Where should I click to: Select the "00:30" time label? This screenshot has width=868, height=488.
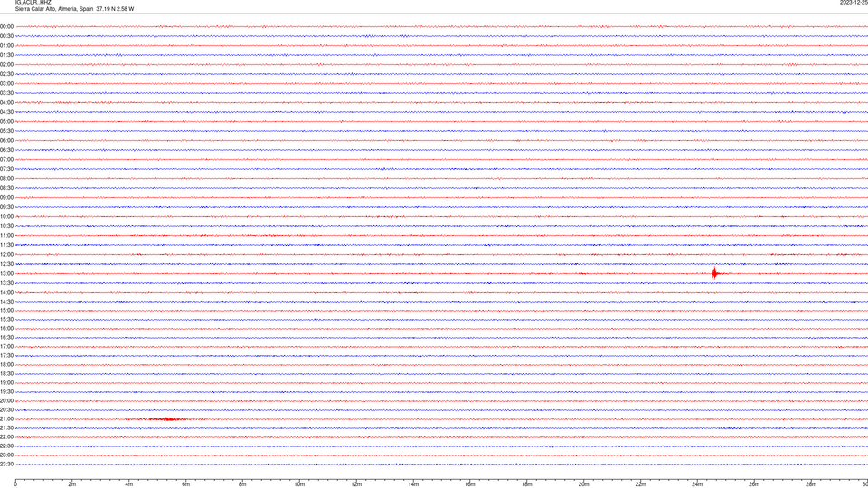6,36
